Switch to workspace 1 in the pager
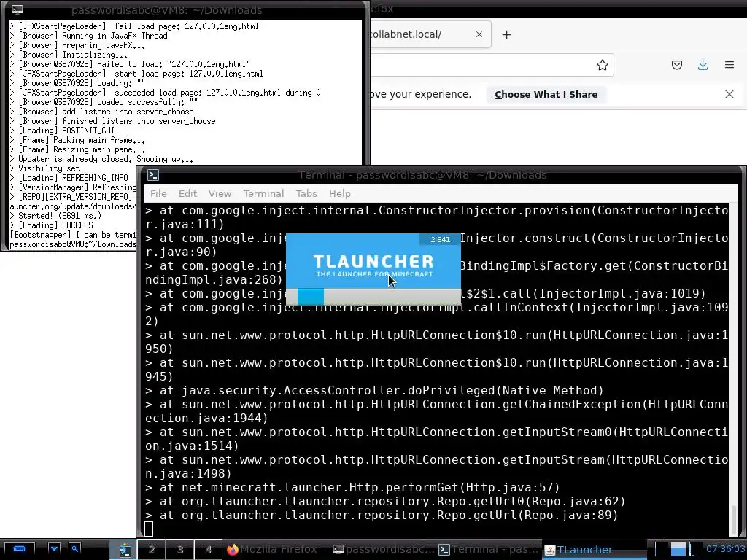 [124, 550]
